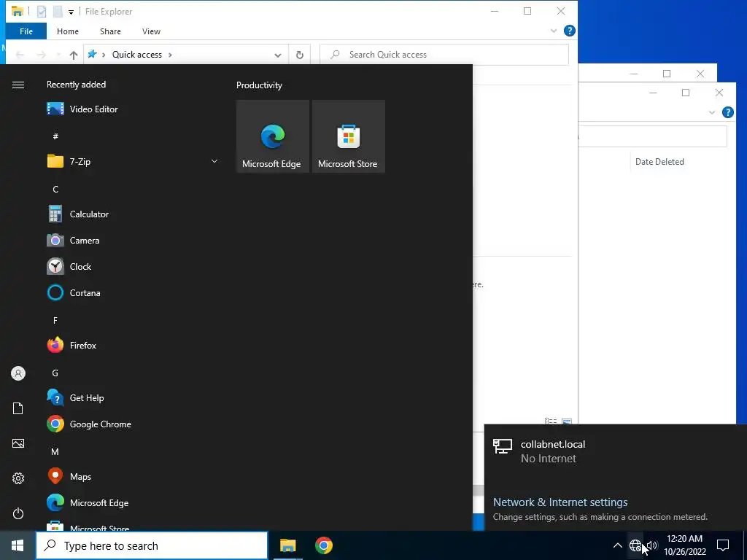Open the Action Center notifications icon

[723, 545]
